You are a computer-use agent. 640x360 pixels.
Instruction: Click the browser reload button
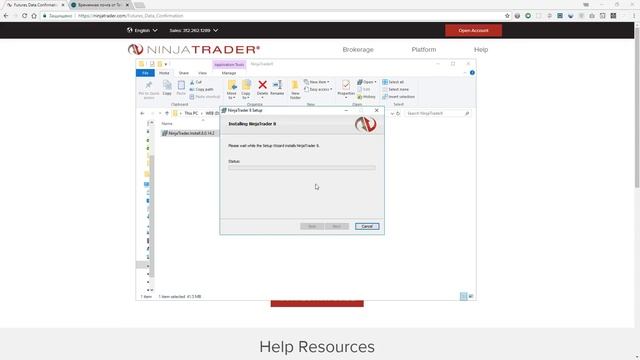coord(24,16)
